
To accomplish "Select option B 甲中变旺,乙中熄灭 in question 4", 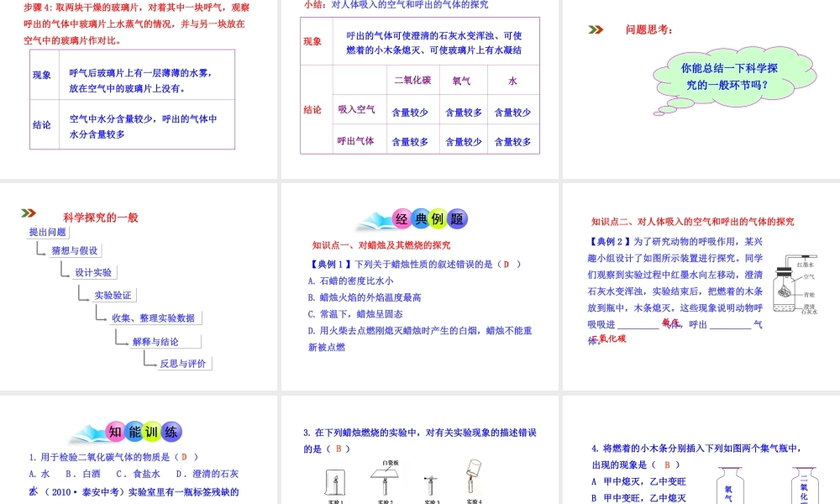I will (x=638, y=498).
